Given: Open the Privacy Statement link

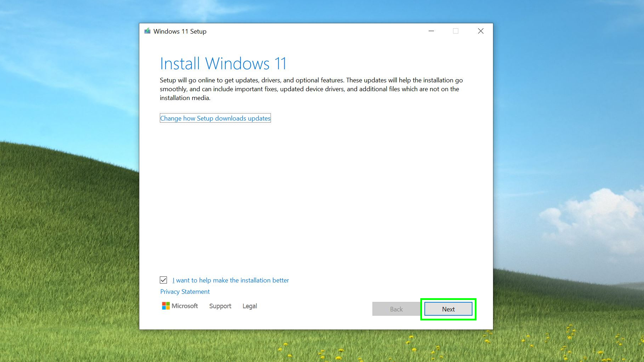Looking at the screenshot, I should point(185,292).
